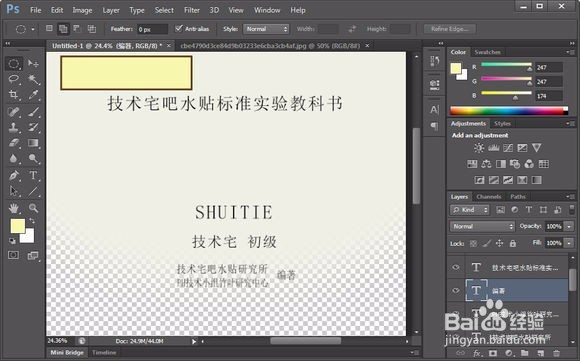Select the Lasso tool
The image size is (580, 361).
(14, 79)
